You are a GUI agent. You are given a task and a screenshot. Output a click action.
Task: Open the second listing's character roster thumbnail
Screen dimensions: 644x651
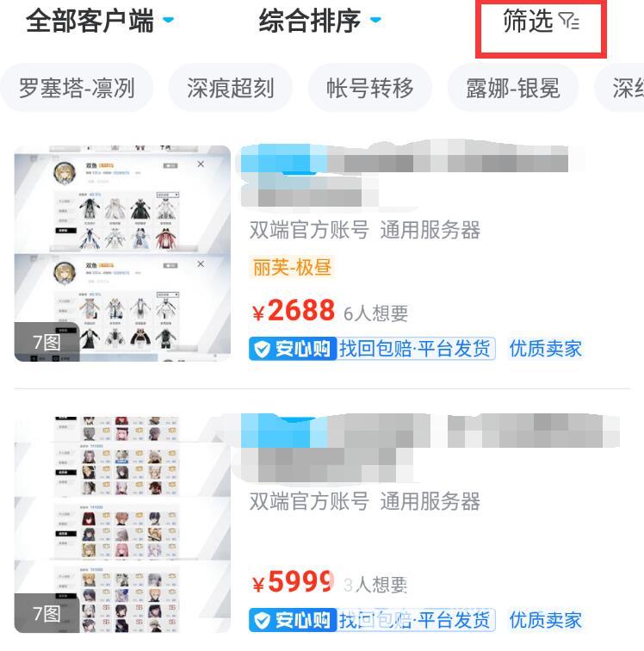[122, 524]
